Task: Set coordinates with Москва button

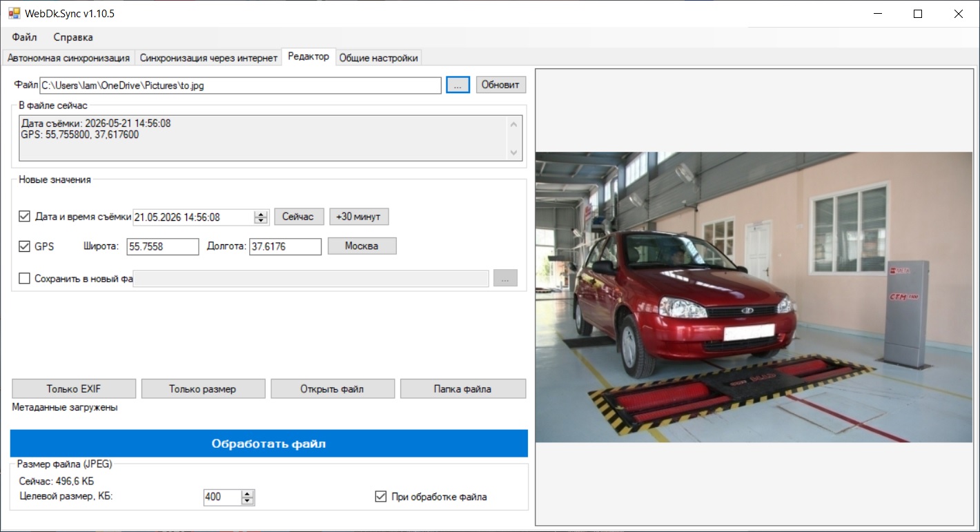Action: coord(362,246)
